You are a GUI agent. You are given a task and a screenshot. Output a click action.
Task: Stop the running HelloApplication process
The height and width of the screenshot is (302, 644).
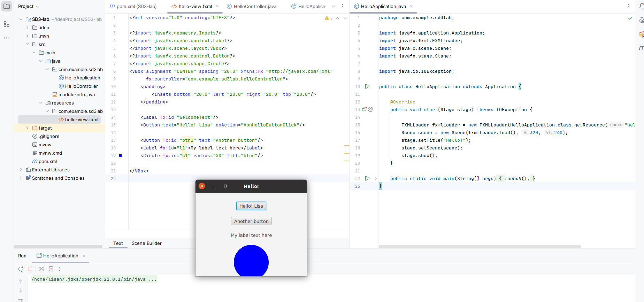pos(30,269)
